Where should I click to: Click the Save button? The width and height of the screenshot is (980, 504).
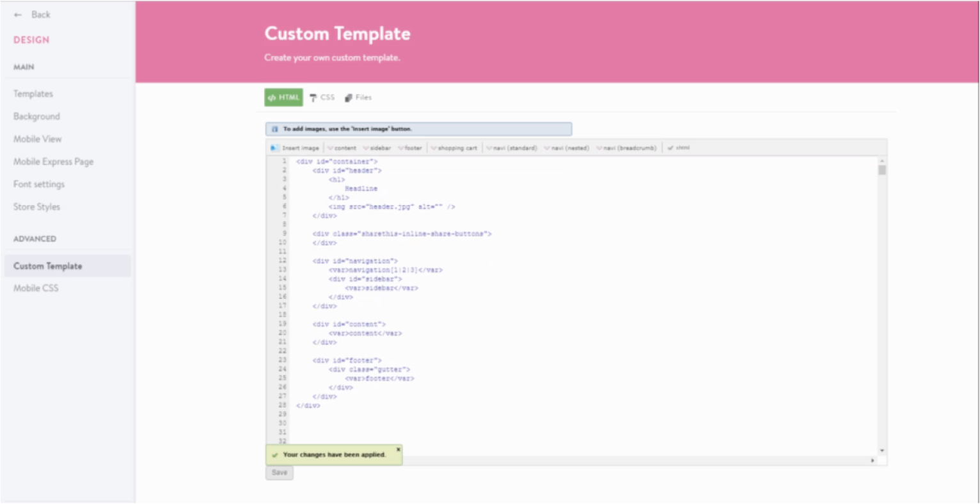(x=280, y=473)
